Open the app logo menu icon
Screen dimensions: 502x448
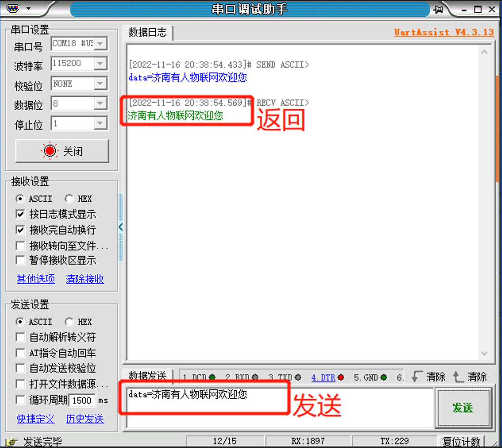pos(13,8)
